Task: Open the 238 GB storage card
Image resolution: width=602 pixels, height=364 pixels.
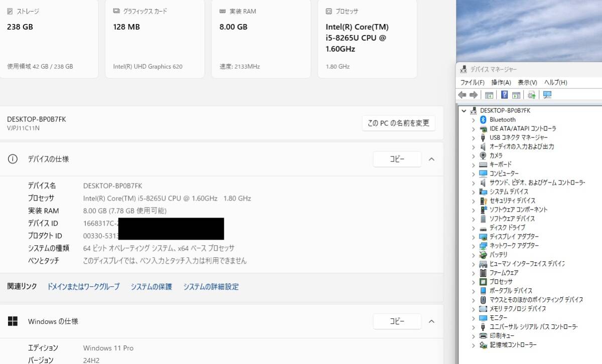Action: click(x=49, y=39)
